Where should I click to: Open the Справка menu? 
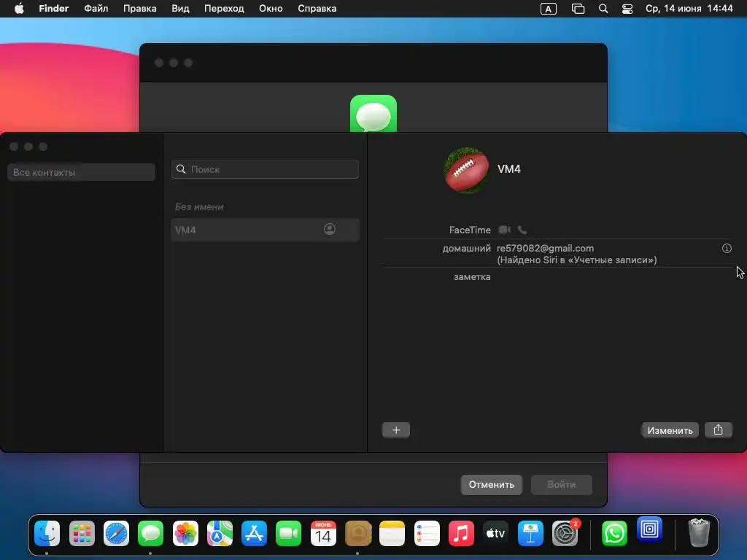[x=317, y=9]
